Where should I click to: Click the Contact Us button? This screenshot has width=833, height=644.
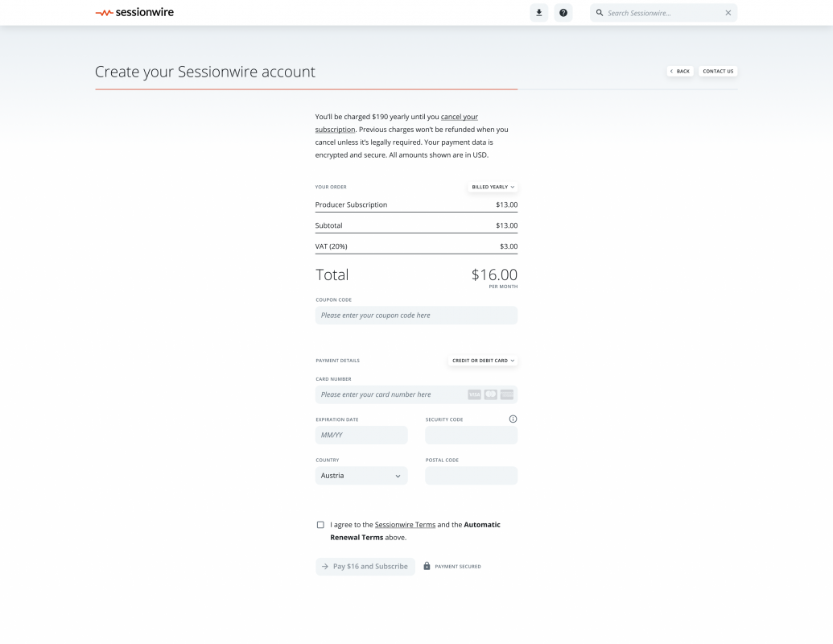coord(718,71)
